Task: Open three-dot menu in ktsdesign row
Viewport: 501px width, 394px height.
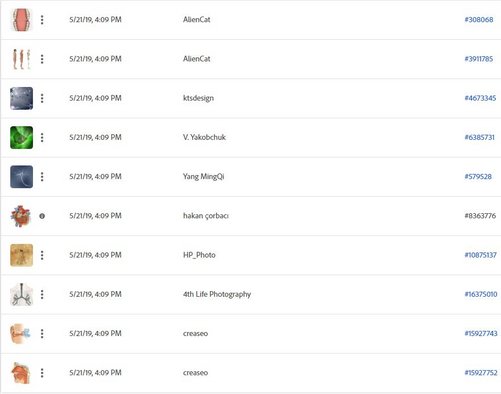Action: (42, 98)
